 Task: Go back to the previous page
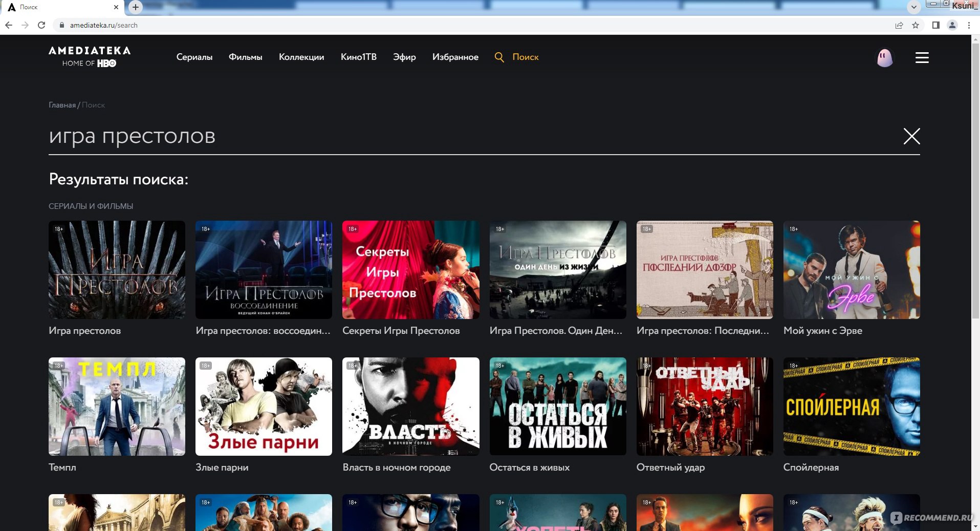(x=9, y=25)
